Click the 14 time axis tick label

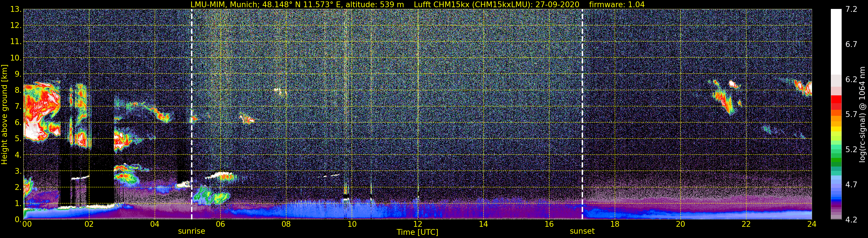coord(483,224)
